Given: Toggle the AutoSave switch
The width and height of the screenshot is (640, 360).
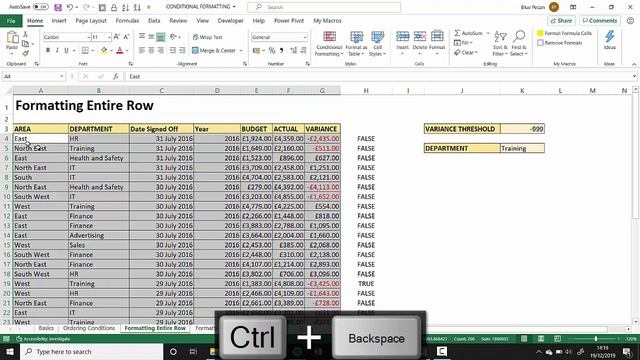Looking at the screenshot, I should tap(40, 7).
